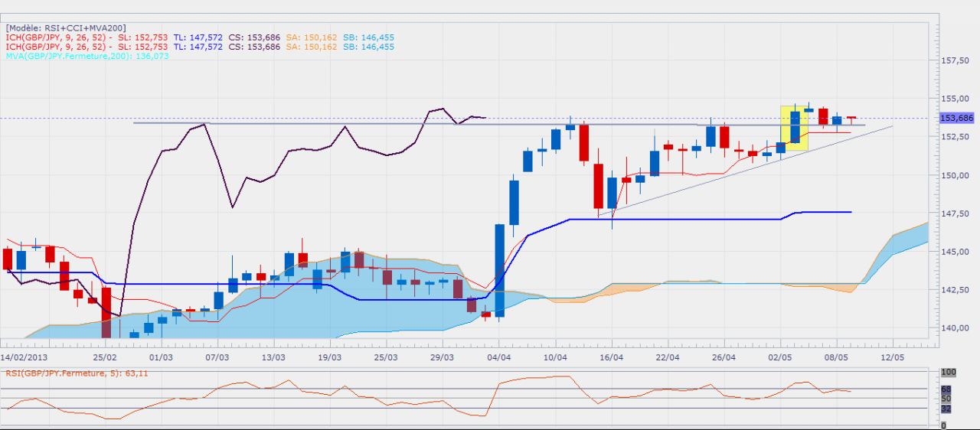Viewport: 980px width, 430px height.
Task: Click the current price tag 153,686 on the price axis
Action: (x=957, y=118)
